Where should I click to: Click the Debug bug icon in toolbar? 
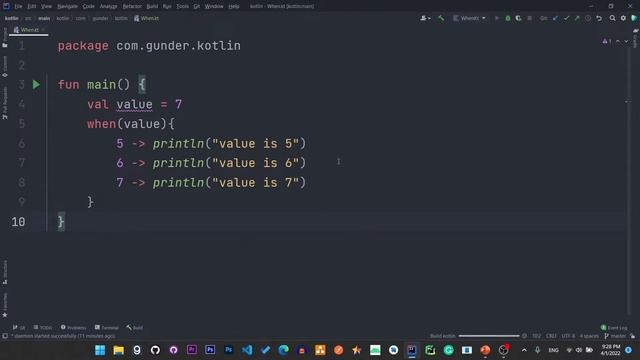point(508,18)
